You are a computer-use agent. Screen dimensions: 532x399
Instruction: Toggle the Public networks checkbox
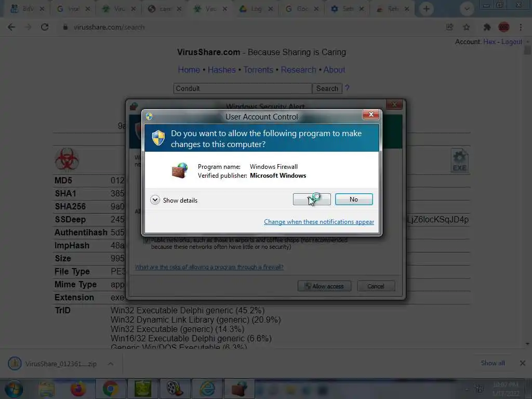(x=147, y=240)
